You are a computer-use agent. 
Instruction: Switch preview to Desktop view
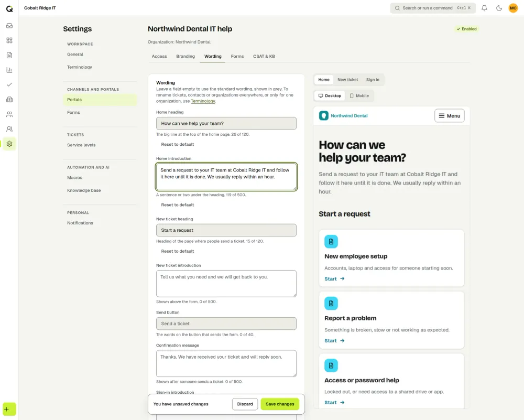[330, 95]
